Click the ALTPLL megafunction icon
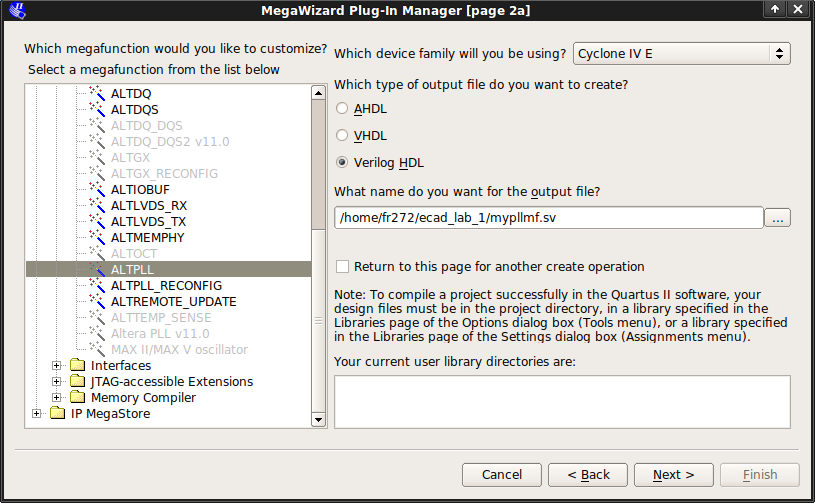This screenshot has width=815, height=504. (98, 269)
